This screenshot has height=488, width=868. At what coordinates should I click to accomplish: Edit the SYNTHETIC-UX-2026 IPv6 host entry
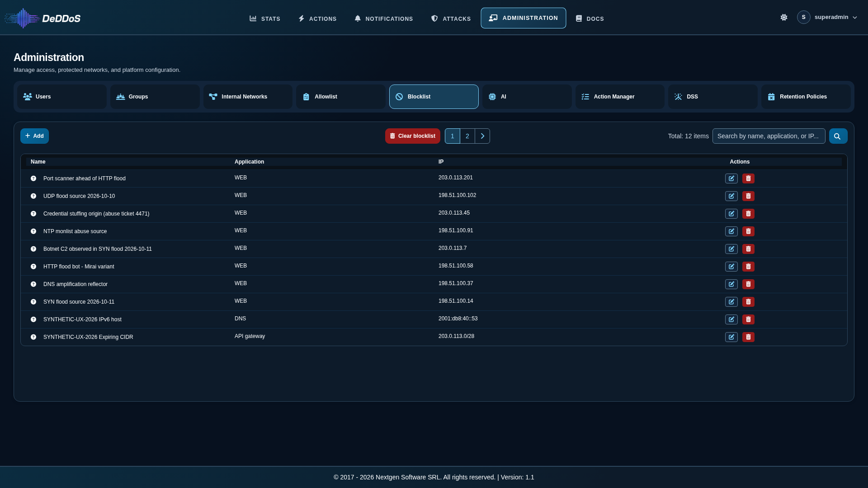(731, 319)
